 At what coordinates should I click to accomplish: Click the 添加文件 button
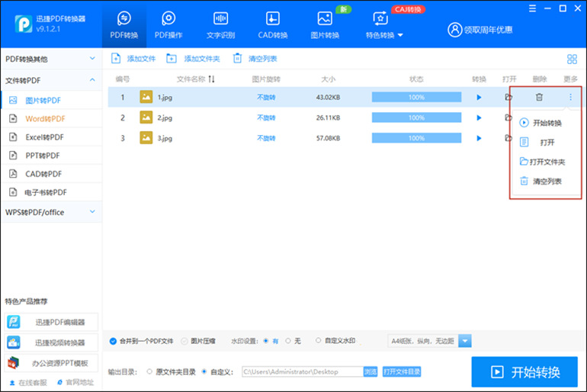tap(133, 59)
